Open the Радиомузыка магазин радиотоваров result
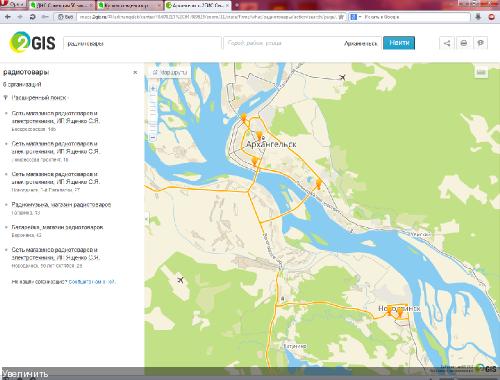Viewport: 500px width, 380px height. (x=61, y=205)
